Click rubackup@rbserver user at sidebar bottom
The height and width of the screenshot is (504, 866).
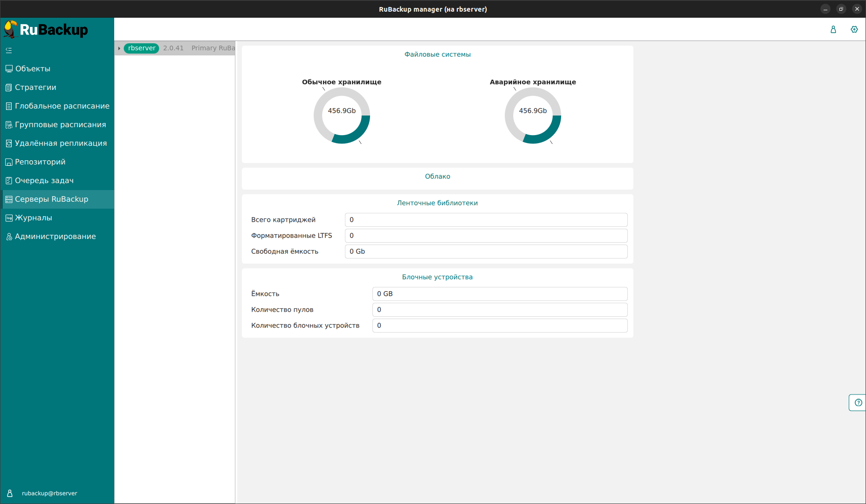49,493
